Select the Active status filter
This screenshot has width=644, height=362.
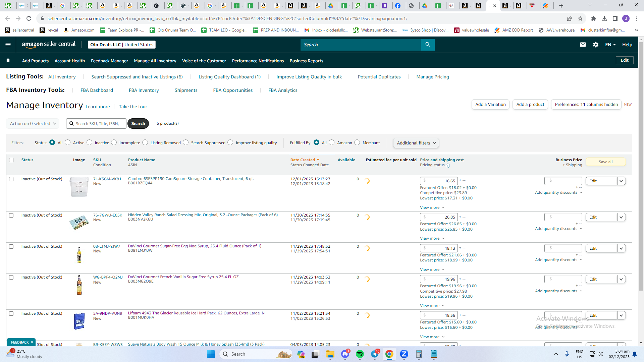tap(68, 142)
